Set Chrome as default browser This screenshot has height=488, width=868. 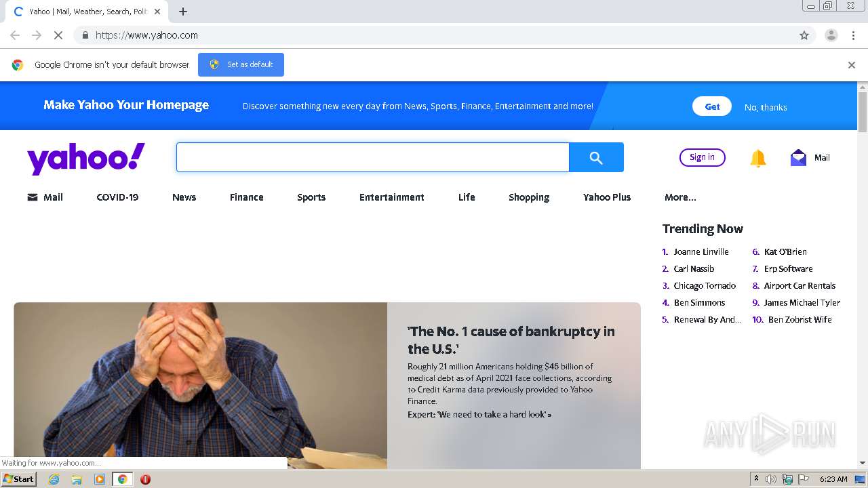[x=241, y=64]
